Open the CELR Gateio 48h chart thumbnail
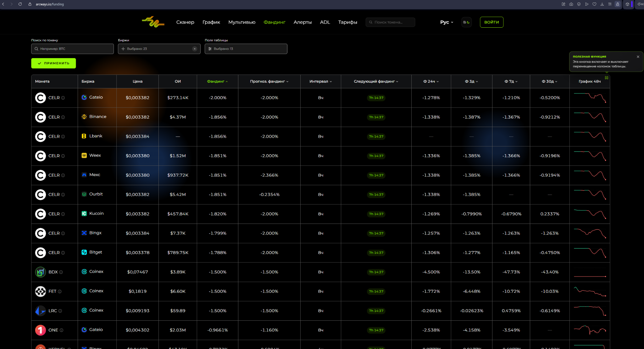Image resolution: width=644 pixels, height=349 pixels. [590, 98]
